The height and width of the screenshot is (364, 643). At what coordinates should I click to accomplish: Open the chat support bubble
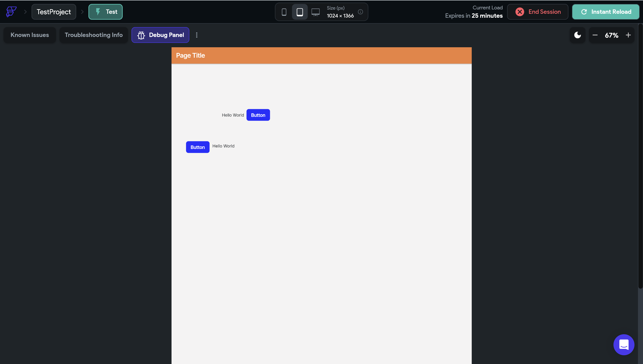pyautogui.click(x=624, y=345)
